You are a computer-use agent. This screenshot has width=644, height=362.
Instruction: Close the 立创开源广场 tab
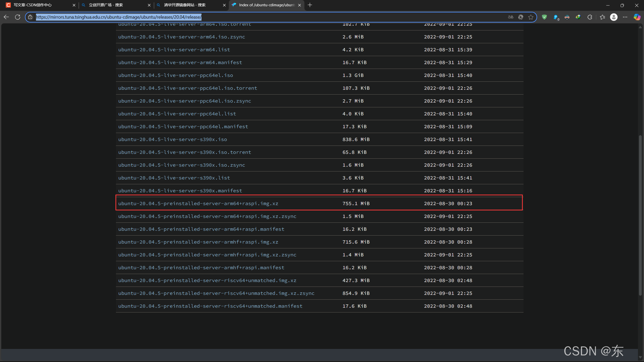pyautogui.click(x=149, y=5)
